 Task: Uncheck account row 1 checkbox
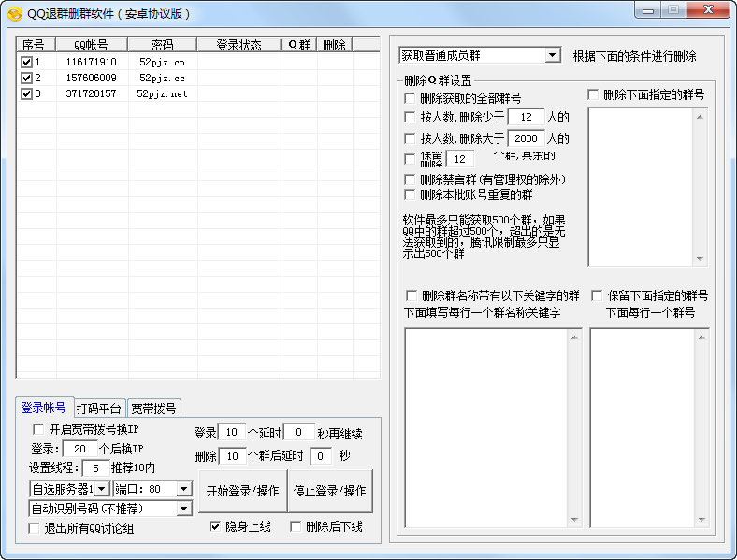click(26, 62)
